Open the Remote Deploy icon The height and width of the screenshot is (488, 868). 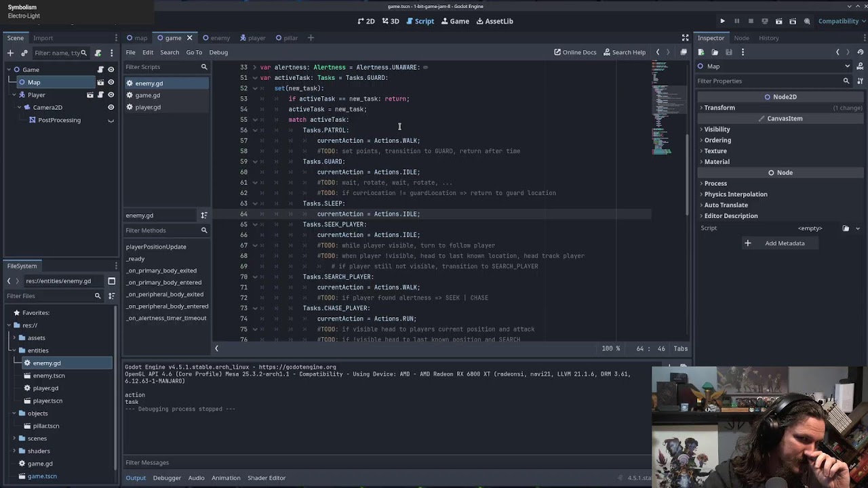[765, 21]
